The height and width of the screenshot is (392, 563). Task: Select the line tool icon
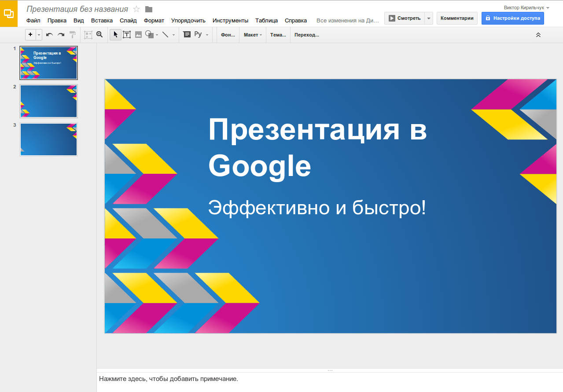pos(165,35)
